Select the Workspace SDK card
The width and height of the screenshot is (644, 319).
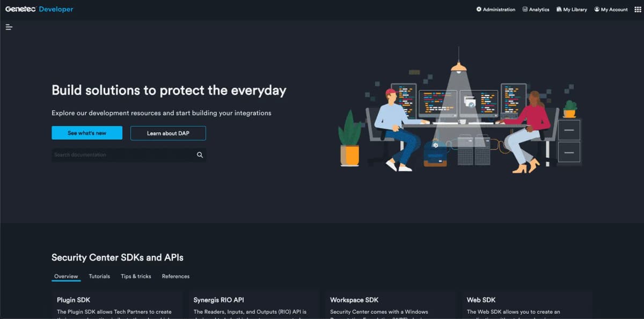[389, 306]
